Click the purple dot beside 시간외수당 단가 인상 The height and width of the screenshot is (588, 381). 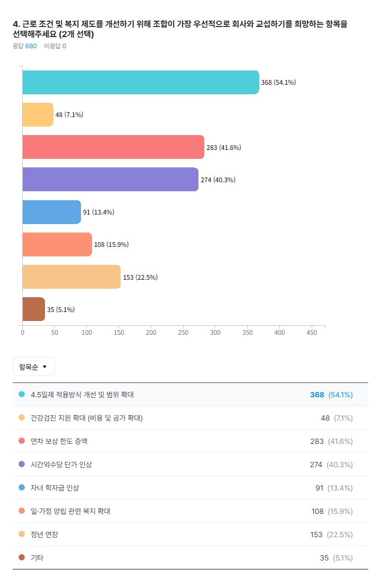22,465
